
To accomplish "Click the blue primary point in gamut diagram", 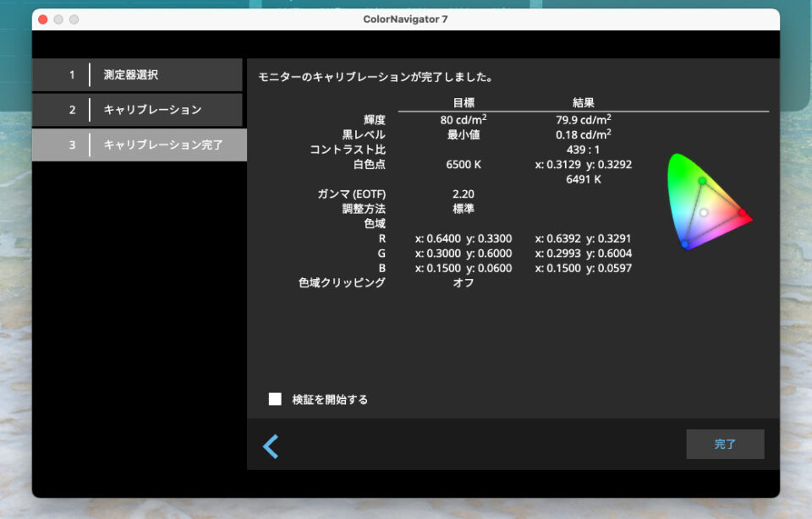I will (x=685, y=244).
